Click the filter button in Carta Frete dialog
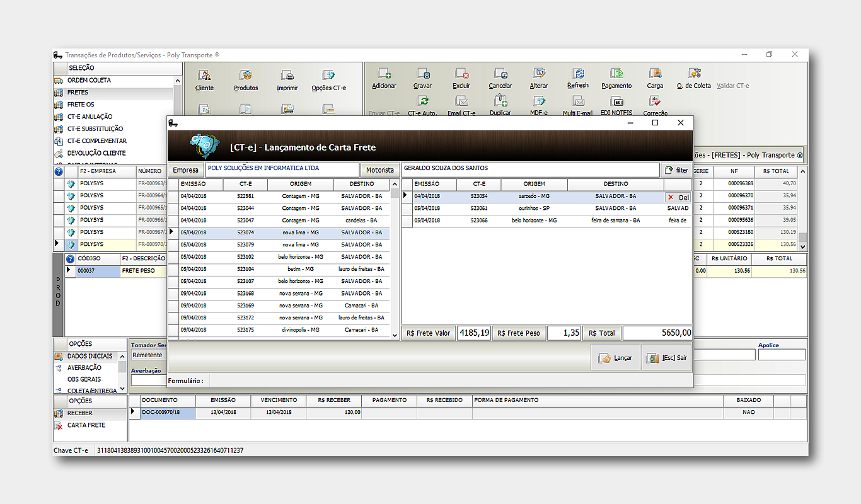 [x=676, y=170]
